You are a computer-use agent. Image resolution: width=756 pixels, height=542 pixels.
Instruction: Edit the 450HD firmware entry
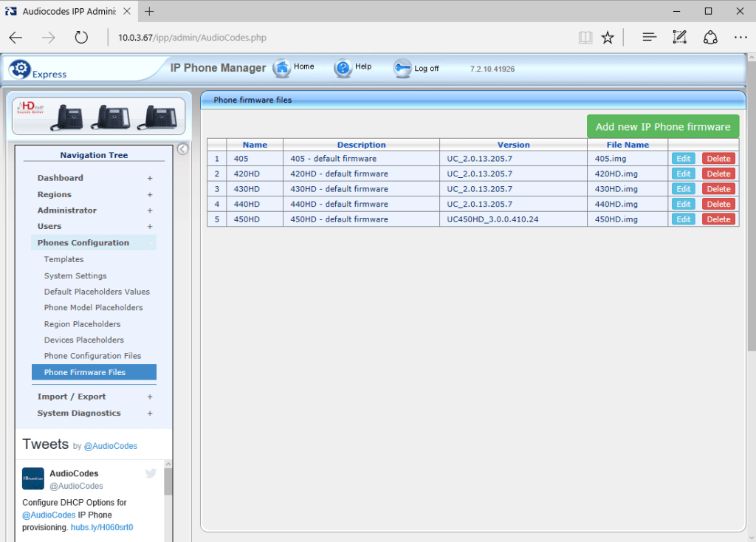tap(683, 219)
